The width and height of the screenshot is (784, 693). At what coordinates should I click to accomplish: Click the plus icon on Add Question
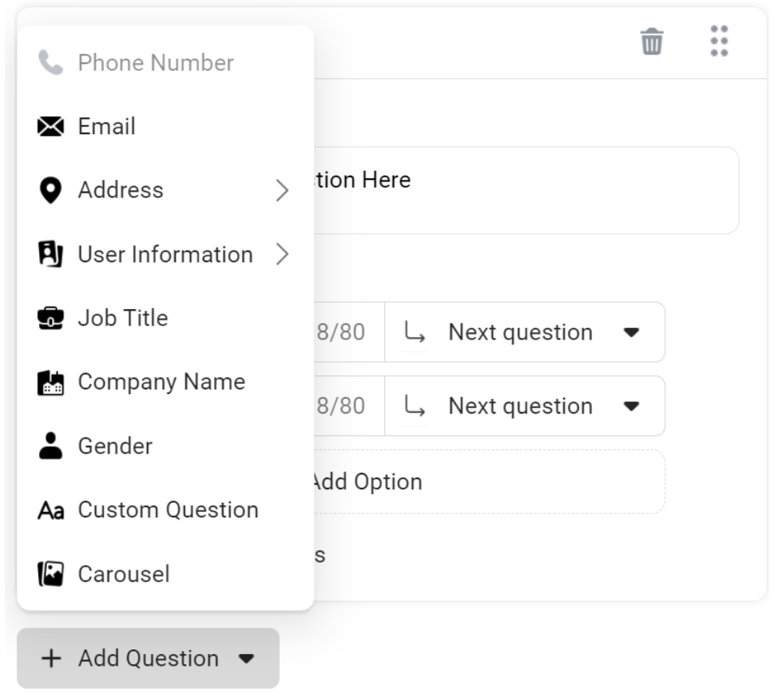click(x=51, y=658)
